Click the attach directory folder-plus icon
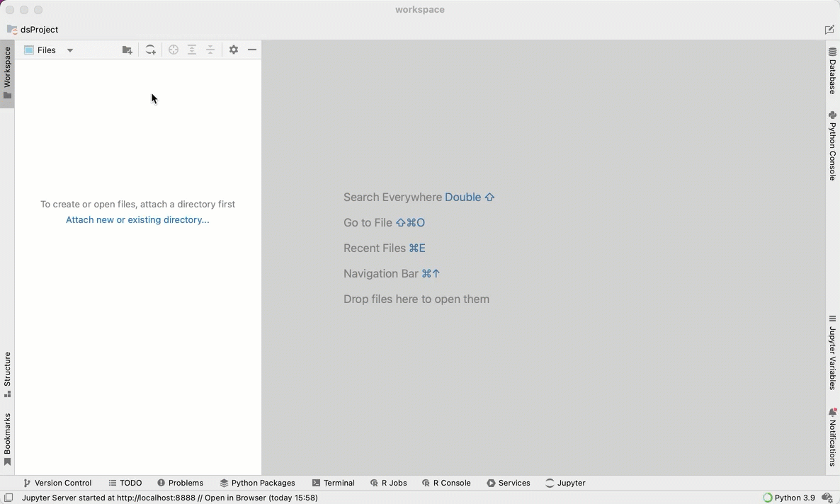Image resolution: width=840 pixels, height=504 pixels. (x=127, y=50)
